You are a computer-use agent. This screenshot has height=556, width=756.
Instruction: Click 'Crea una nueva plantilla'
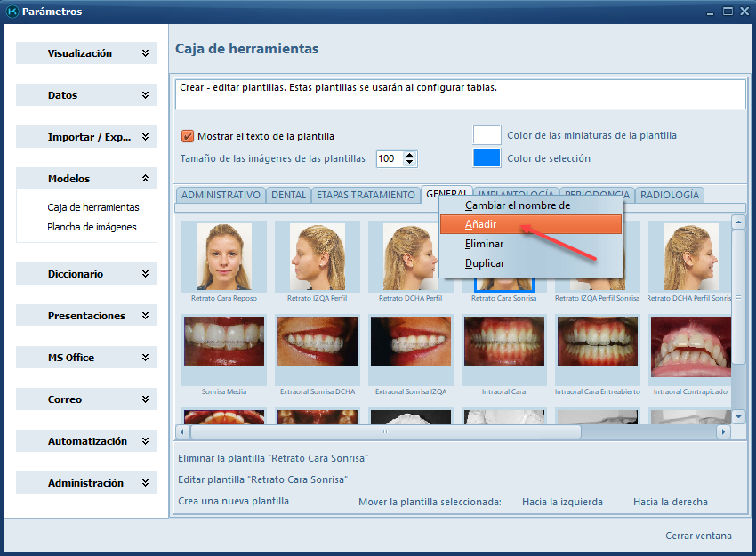click(233, 501)
